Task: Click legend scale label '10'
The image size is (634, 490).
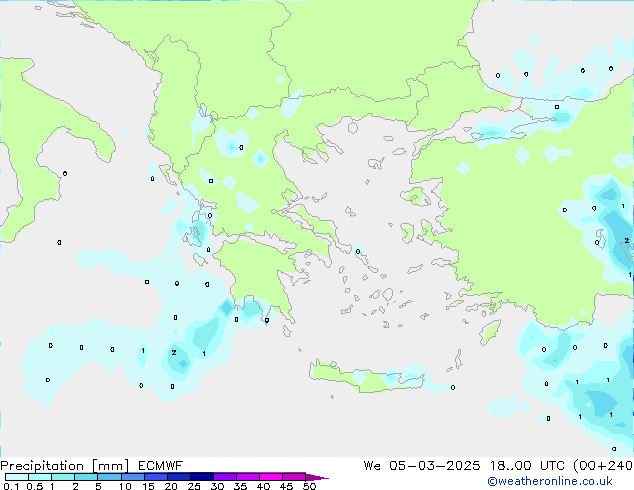Action: pos(125,486)
